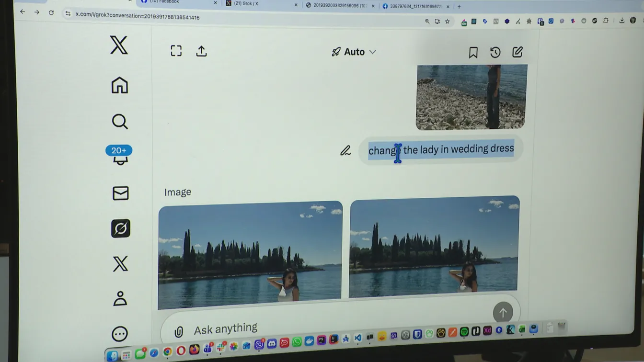Image resolution: width=644 pixels, height=362 pixels.
Task: Open the zoom control in address bar
Action: tap(427, 21)
